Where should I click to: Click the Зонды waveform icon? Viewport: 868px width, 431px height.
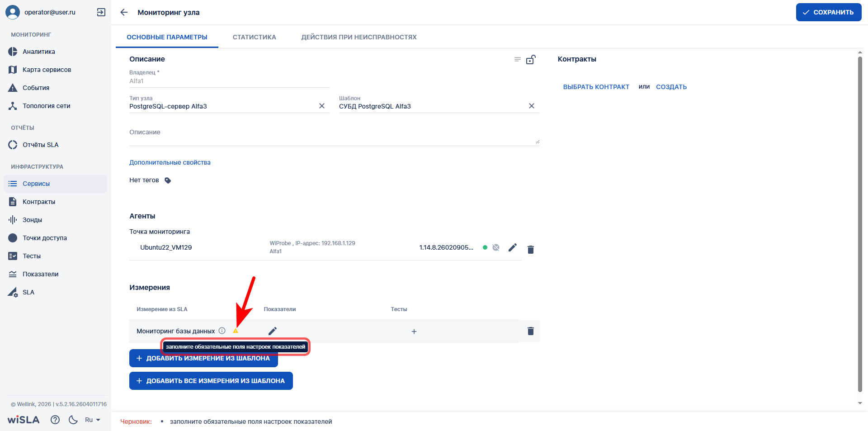[13, 220]
